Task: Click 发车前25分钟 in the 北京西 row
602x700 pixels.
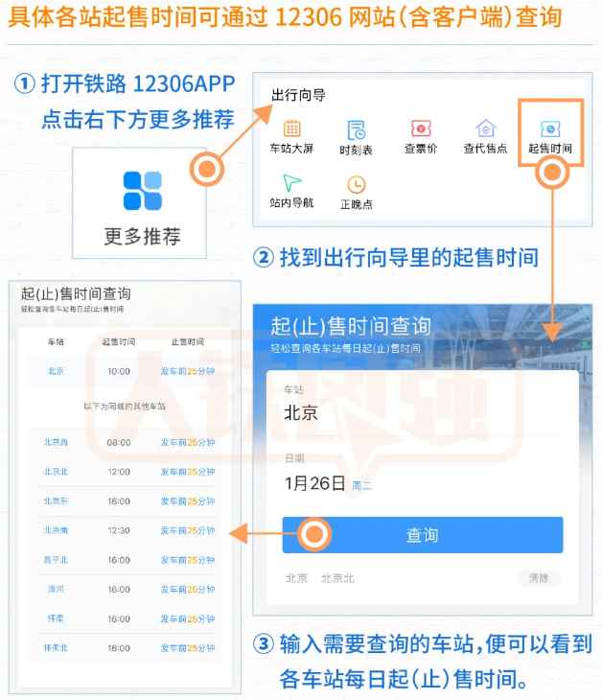Action: coord(188,442)
